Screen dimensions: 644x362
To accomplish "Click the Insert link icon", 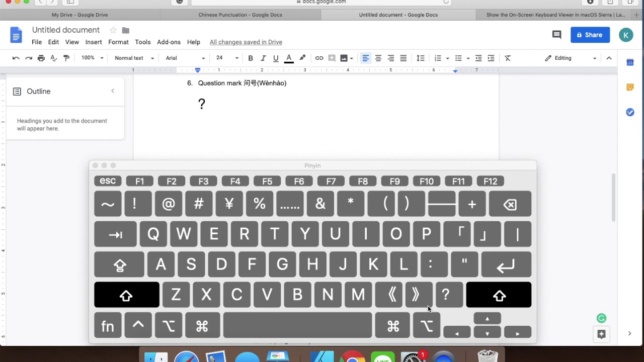I will click(x=319, y=58).
